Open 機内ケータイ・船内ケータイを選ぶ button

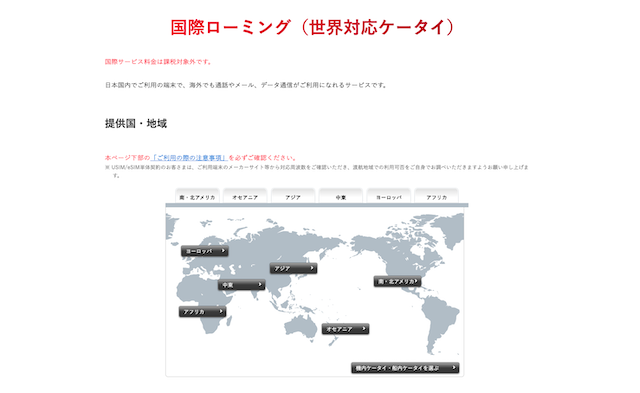pos(405,368)
